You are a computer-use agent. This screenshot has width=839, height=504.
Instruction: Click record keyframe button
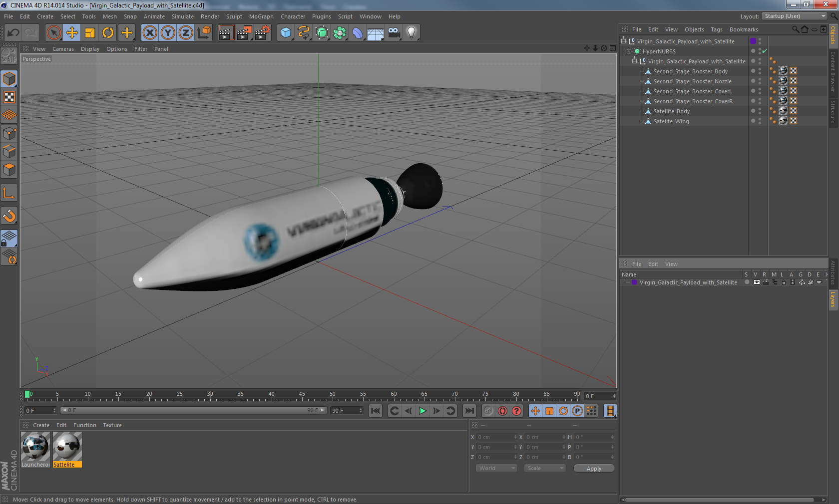pyautogui.click(x=488, y=411)
